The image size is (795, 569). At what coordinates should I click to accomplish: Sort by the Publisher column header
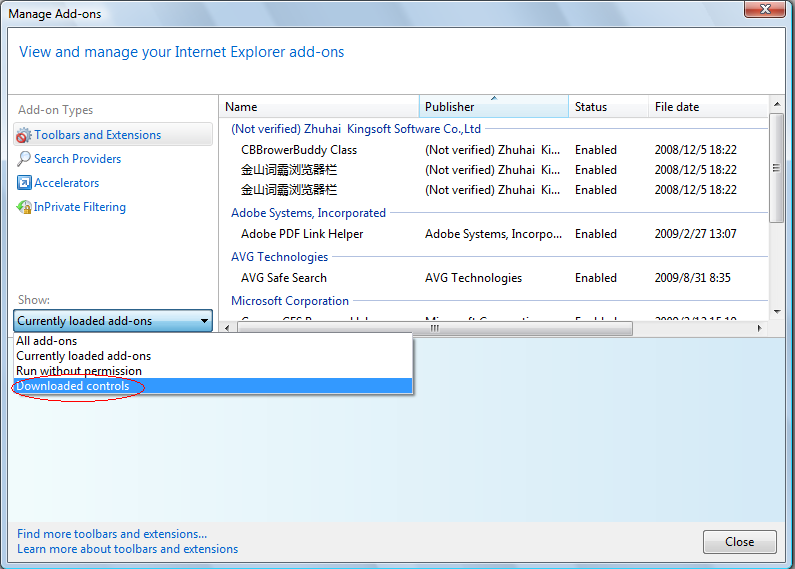[494, 106]
